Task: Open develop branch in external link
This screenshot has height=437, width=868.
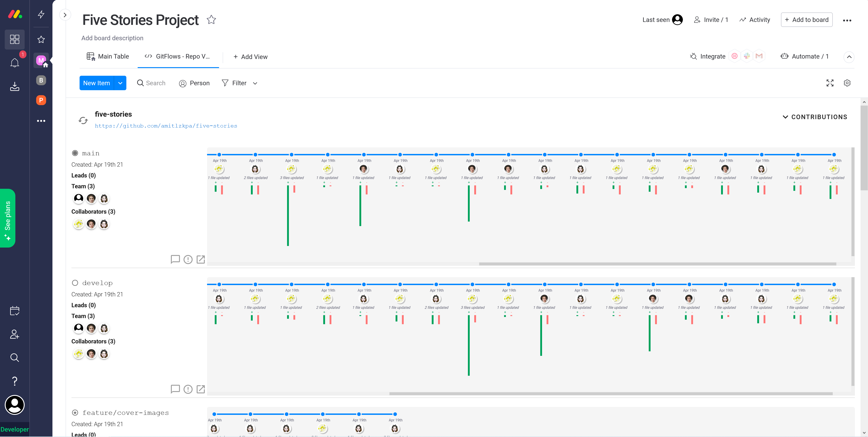Action: (x=201, y=389)
